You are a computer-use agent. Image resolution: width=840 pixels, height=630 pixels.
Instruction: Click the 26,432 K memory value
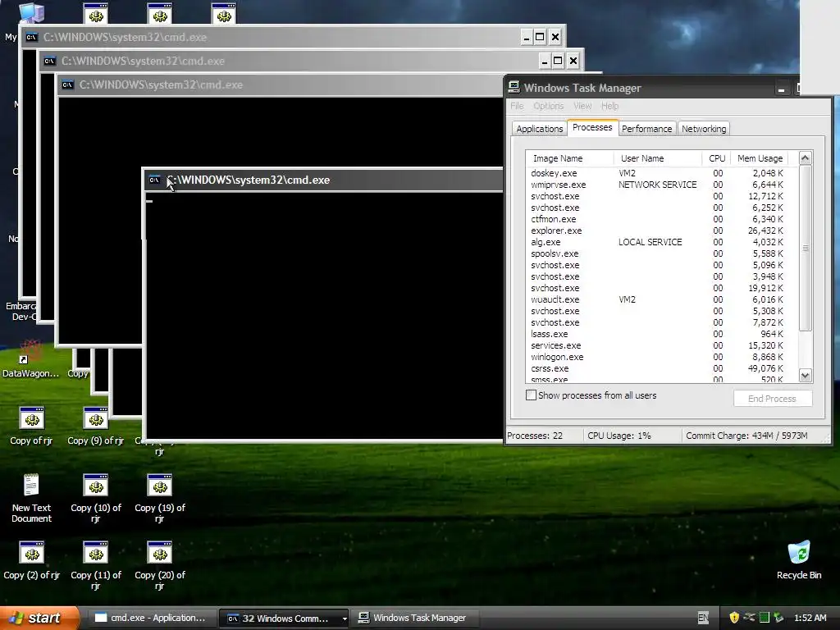click(765, 231)
